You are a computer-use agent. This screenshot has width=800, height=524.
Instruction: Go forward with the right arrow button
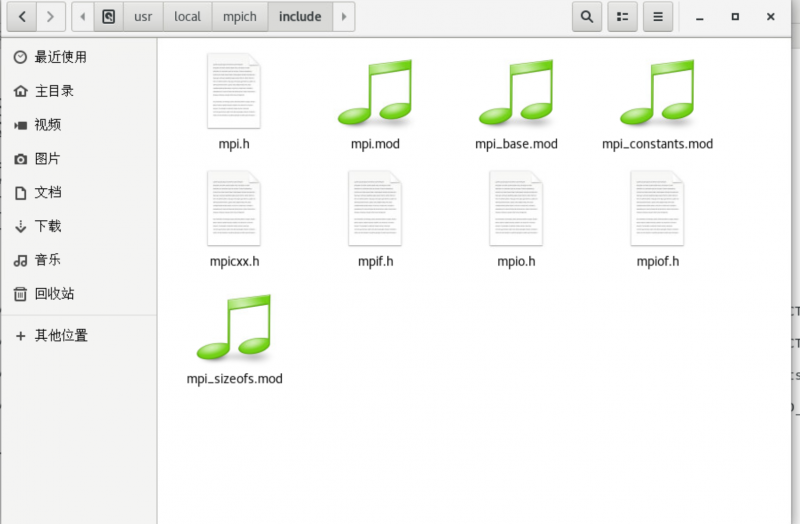[x=51, y=17]
